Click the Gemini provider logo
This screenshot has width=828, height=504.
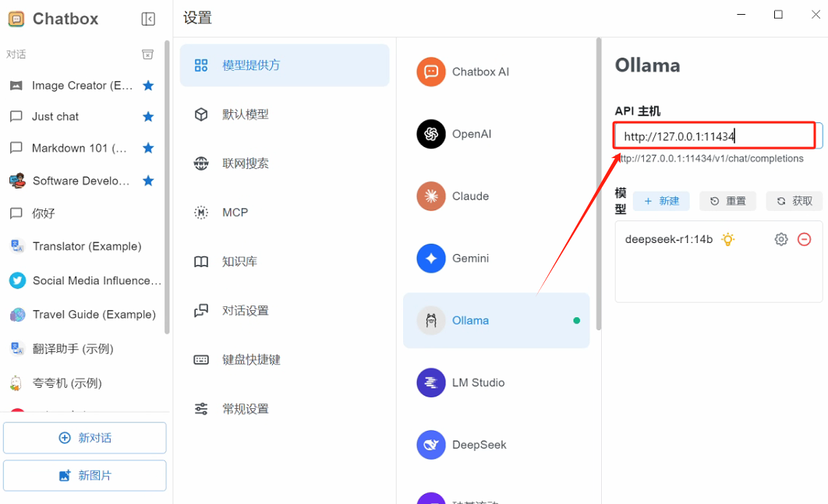point(431,259)
